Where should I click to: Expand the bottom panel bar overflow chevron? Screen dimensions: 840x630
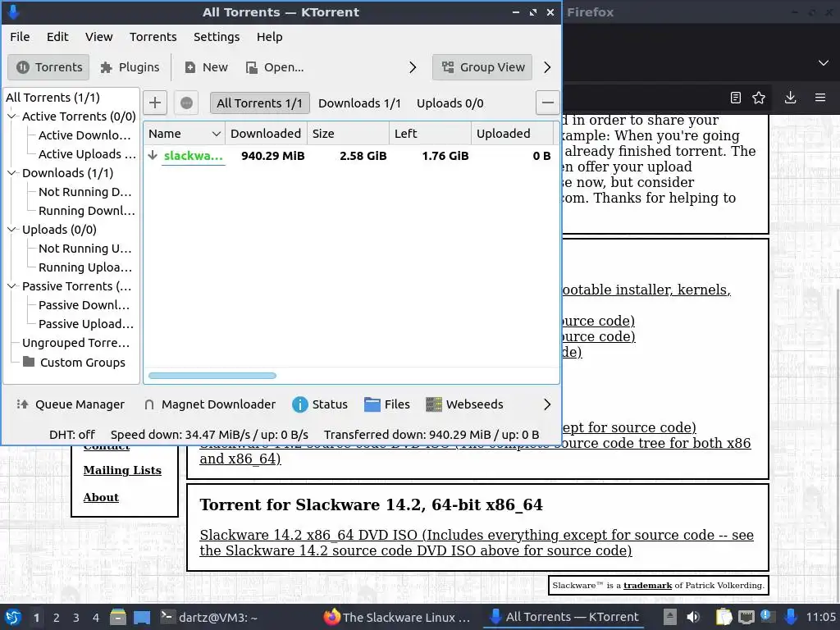pyautogui.click(x=547, y=404)
